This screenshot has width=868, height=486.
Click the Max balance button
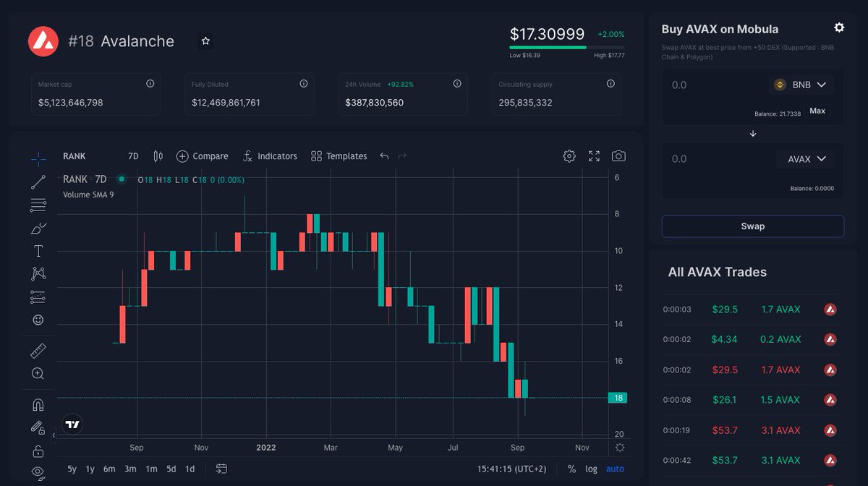click(817, 111)
